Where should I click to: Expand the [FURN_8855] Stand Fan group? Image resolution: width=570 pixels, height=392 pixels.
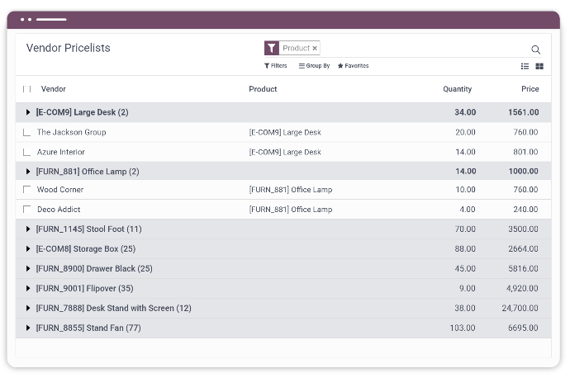click(28, 328)
